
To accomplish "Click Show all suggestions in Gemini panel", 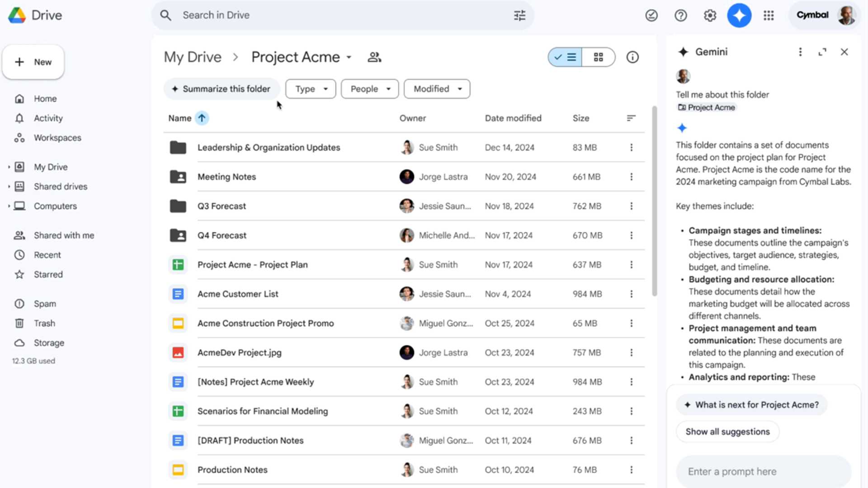I will coord(727,431).
